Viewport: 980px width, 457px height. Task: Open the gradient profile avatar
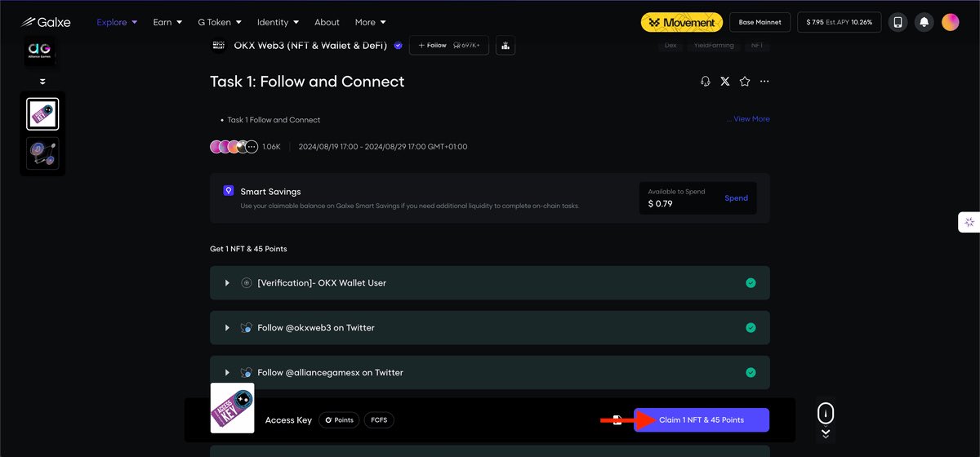tap(950, 22)
